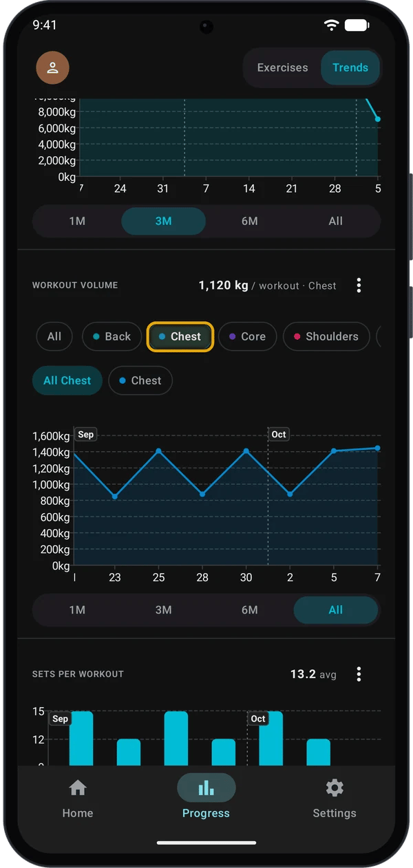The height and width of the screenshot is (868, 413).
Task: Tap the Oct 5 data point on volume chart
Action: [334, 451]
